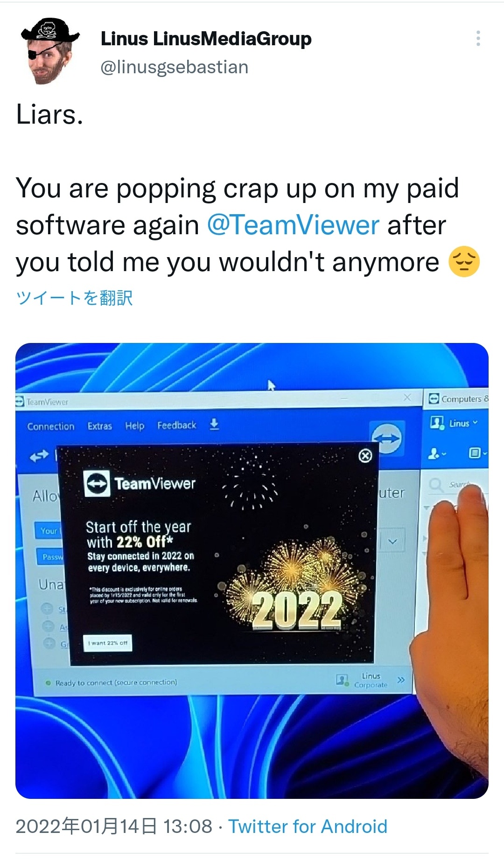
Task: Open the Connection menu
Action: click(51, 427)
